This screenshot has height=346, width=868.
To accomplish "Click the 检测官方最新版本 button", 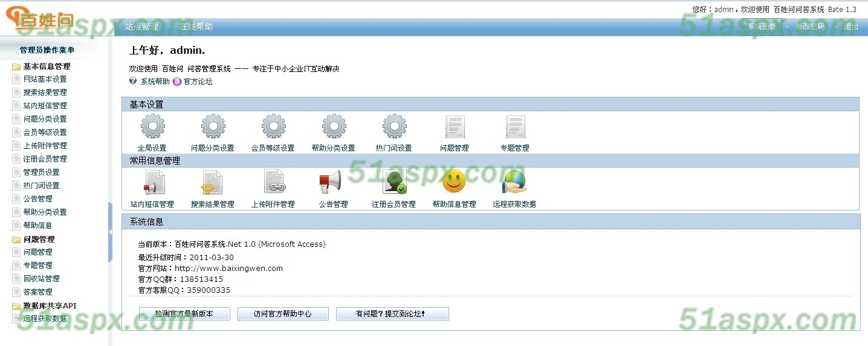I will pyautogui.click(x=184, y=314).
